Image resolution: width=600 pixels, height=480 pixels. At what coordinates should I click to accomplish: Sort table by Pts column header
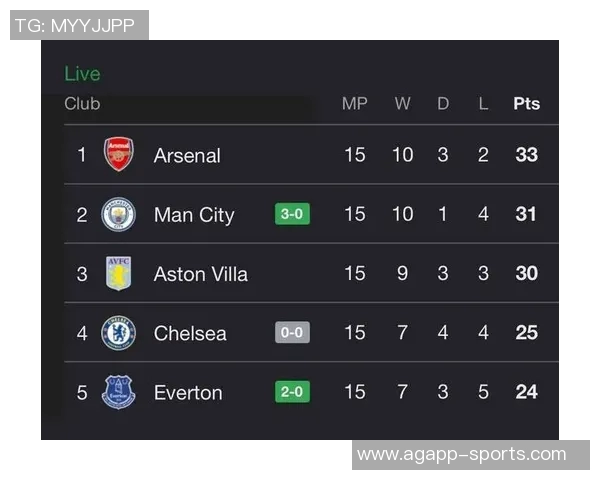tap(526, 104)
